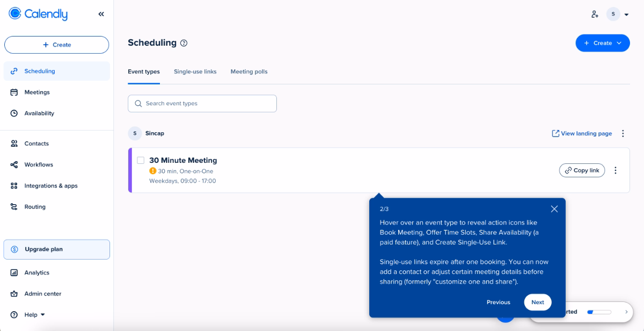This screenshot has width=644, height=331.
Task: Collapse the sidebar with the double chevron
Action: click(101, 14)
